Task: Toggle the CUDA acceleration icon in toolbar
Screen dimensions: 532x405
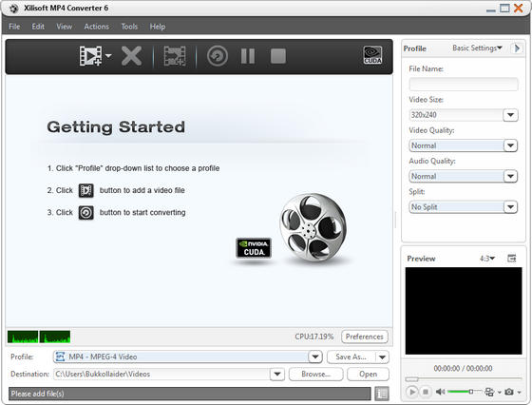Action: pos(372,55)
